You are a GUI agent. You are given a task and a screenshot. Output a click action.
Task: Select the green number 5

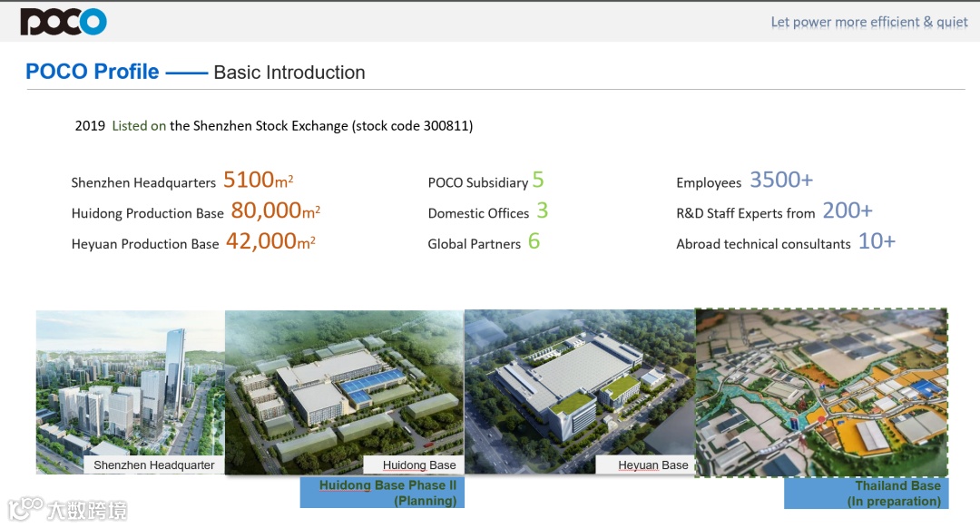[x=538, y=180]
